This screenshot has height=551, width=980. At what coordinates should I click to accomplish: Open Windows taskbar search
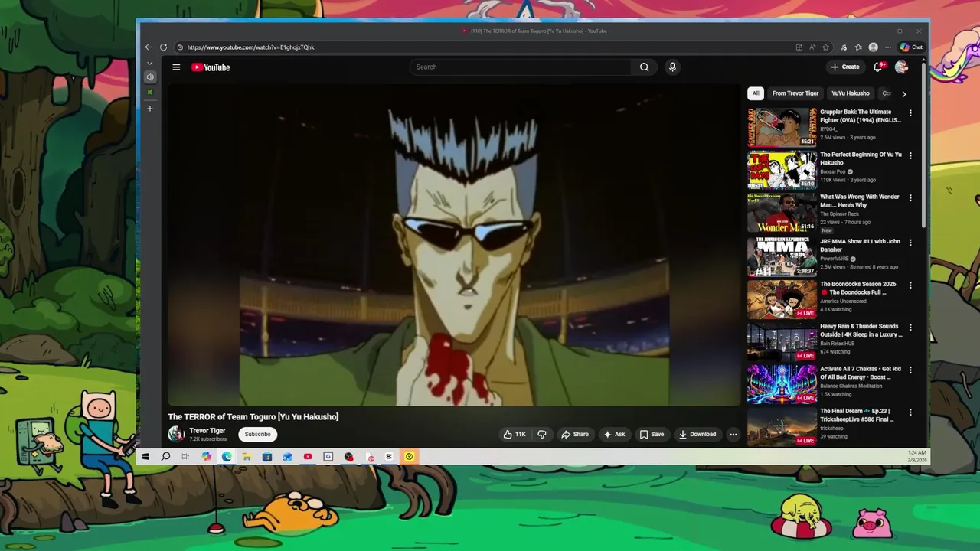click(x=165, y=457)
